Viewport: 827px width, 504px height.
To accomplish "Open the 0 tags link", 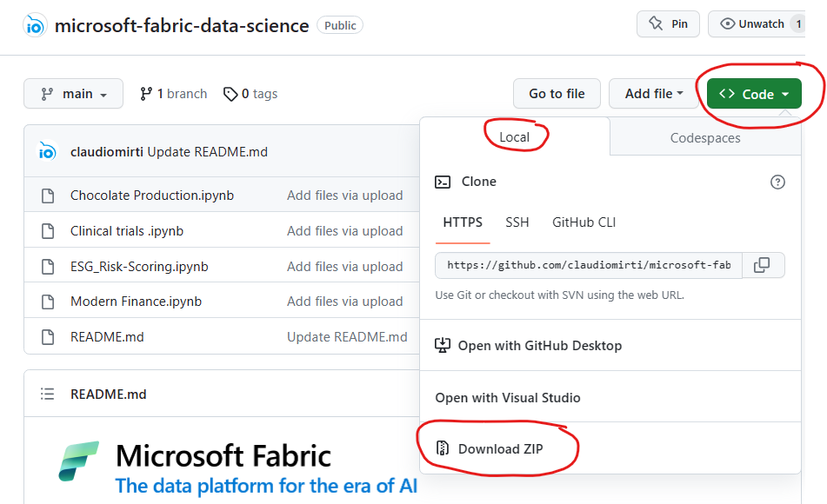I will [250, 94].
